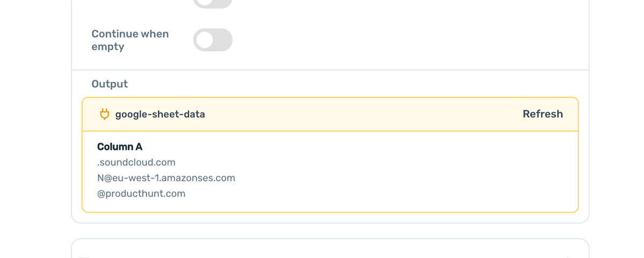Select the google-sheet-data title text

[160, 114]
